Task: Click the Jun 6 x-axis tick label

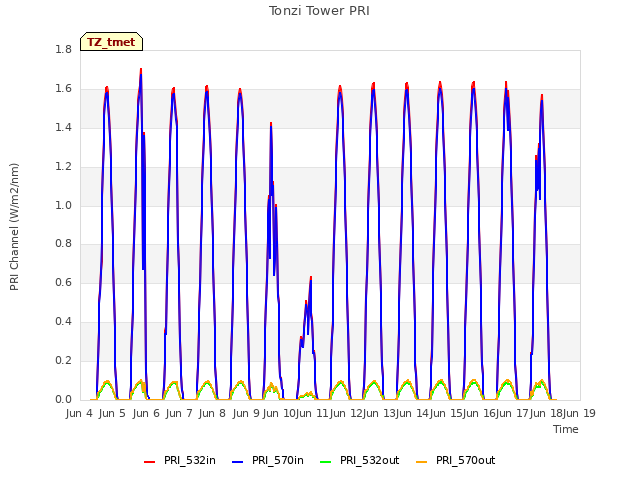Action: [146, 413]
